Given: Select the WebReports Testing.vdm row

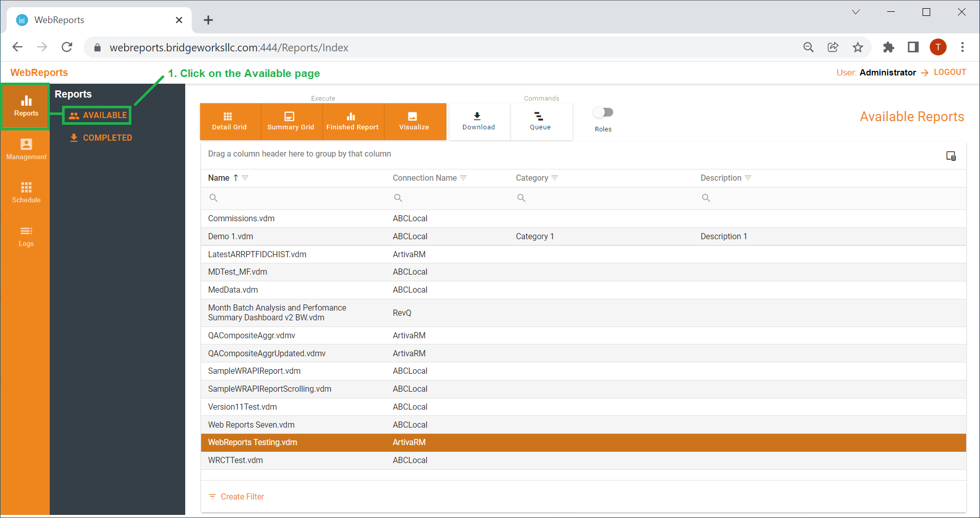Looking at the screenshot, I should click(x=583, y=443).
